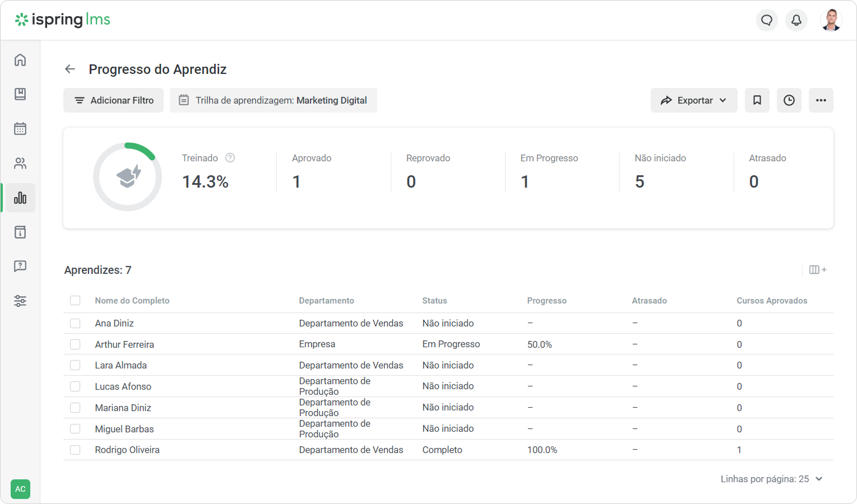The width and height of the screenshot is (857, 504).
Task: Open the three-dots more options menu
Action: coord(821,100)
